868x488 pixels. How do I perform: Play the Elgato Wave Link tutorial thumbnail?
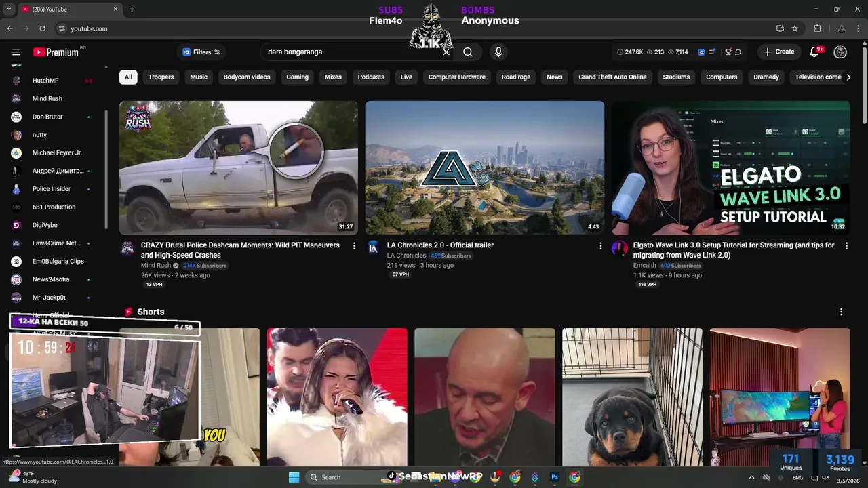(731, 167)
